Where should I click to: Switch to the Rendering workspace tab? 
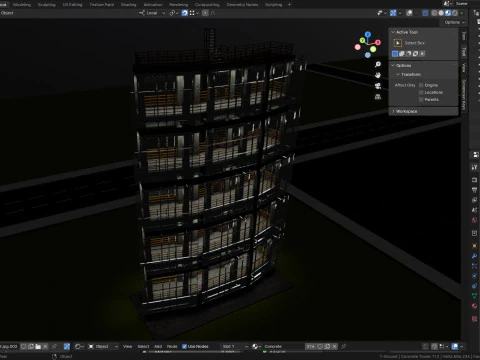[x=179, y=5]
